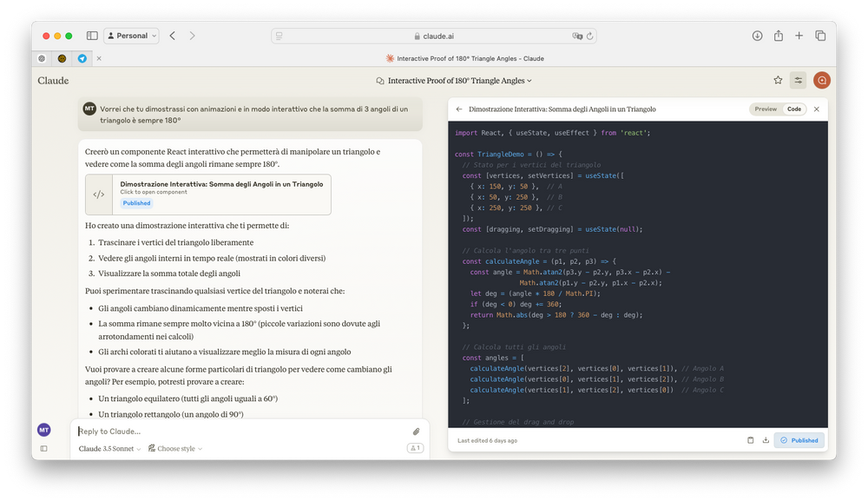868x501 pixels.
Task: Open the Choose style dropdown
Action: (x=175, y=448)
